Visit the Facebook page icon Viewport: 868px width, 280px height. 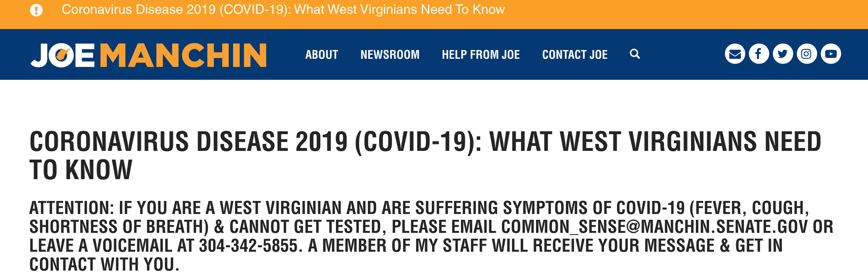pyautogui.click(x=759, y=54)
